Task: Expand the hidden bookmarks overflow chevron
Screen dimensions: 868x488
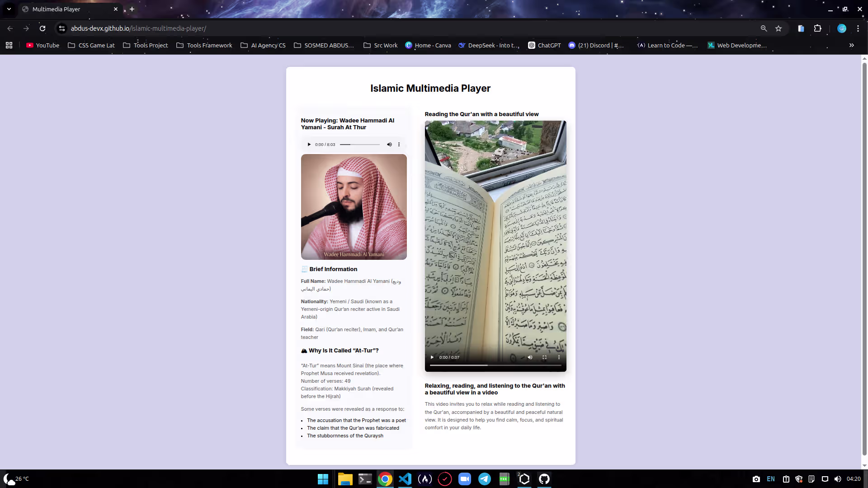Action: coord(851,45)
